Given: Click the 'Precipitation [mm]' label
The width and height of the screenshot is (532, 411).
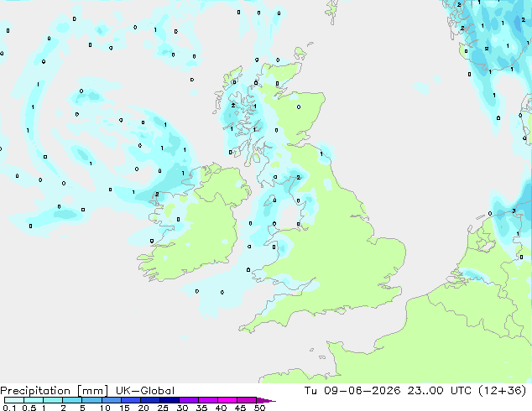Looking at the screenshot, I should pos(55,391).
